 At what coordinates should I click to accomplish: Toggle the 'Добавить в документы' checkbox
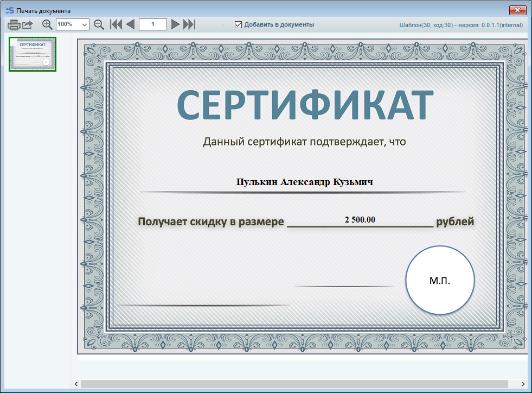[238, 24]
